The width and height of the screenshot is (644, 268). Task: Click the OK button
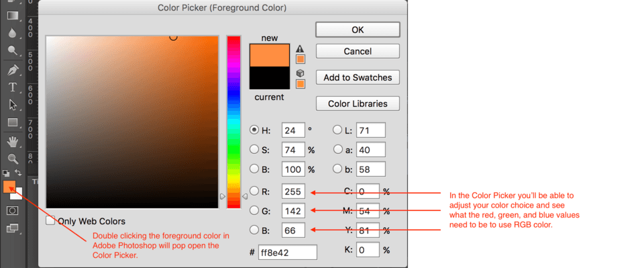358,30
